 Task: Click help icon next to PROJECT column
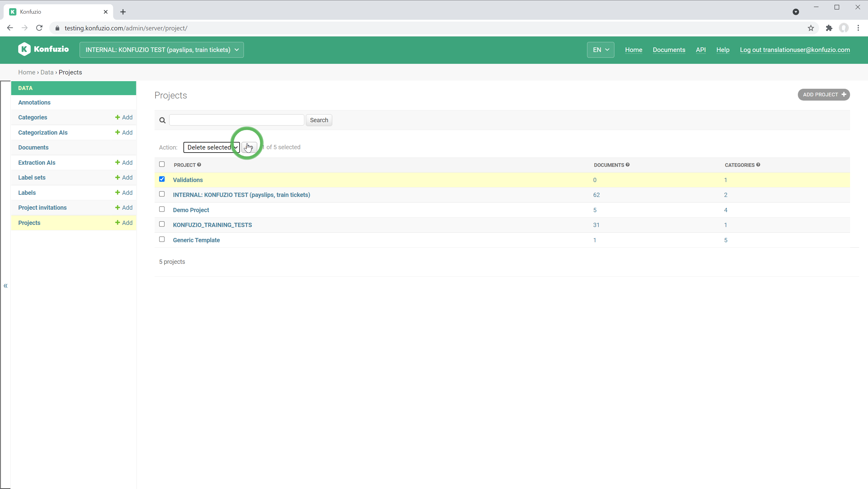tap(199, 165)
